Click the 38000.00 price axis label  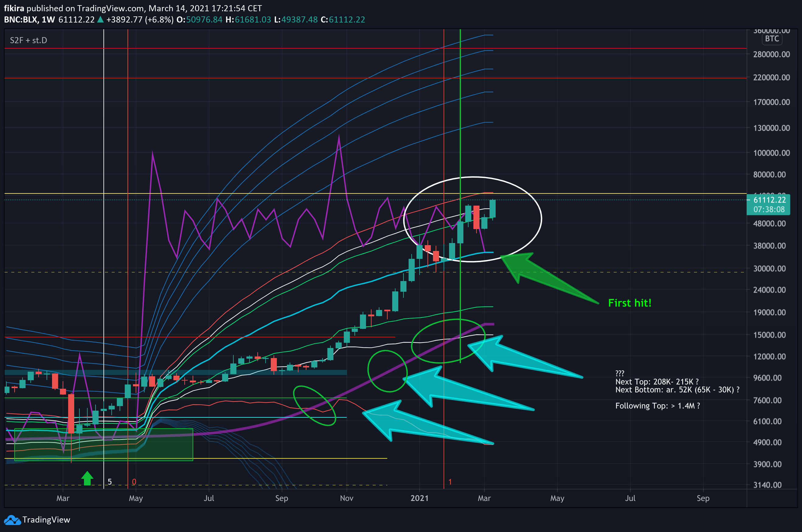click(769, 246)
